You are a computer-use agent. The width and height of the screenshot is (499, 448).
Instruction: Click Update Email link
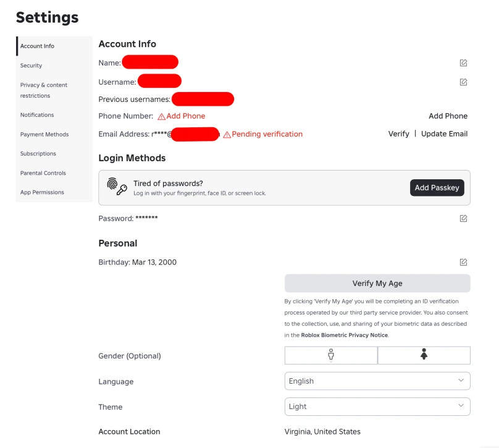(444, 133)
